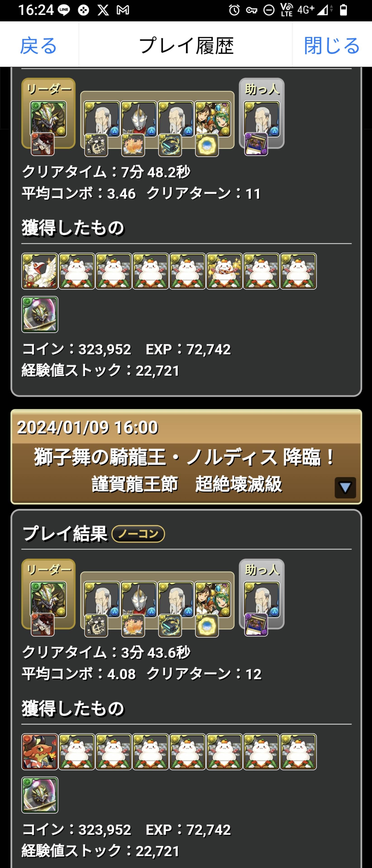Tap 閉じる to close play history

(x=332, y=45)
